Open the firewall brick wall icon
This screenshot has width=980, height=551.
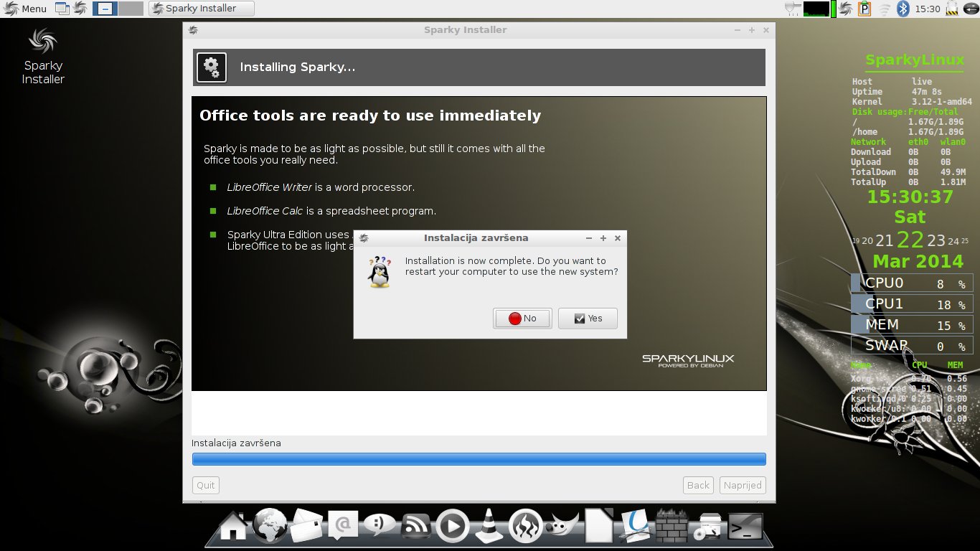672,527
